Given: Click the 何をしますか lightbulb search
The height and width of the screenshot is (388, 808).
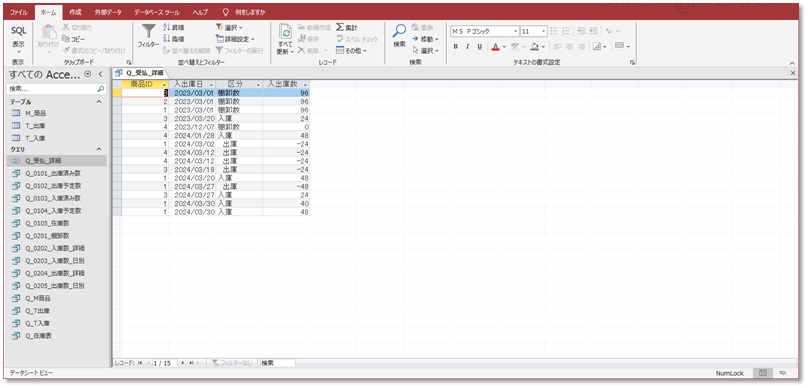Looking at the screenshot, I should point(244,11).
